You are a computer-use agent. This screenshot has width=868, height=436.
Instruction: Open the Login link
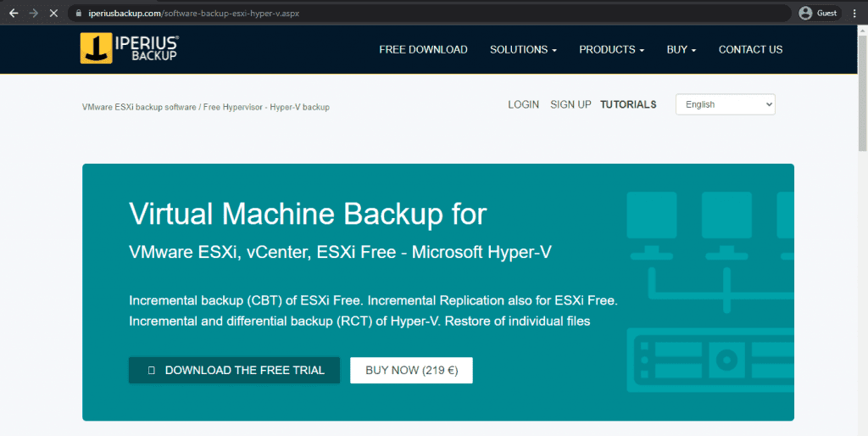coord(523,104)
